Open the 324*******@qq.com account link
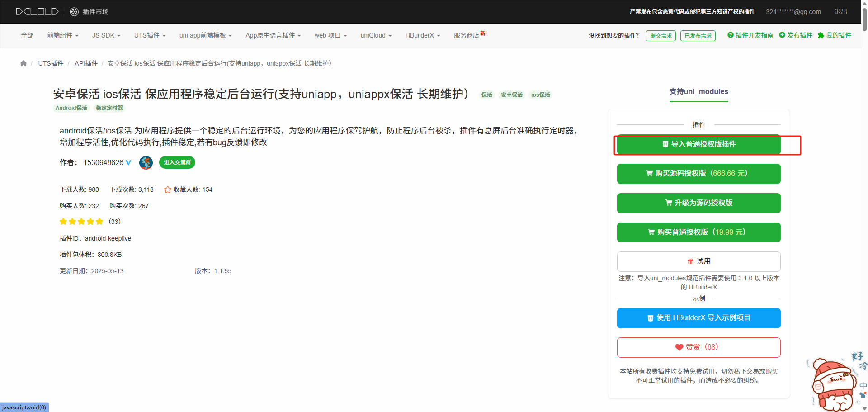Screen dimensions: 868x412 pyautogui.click(x=793, y=12)
